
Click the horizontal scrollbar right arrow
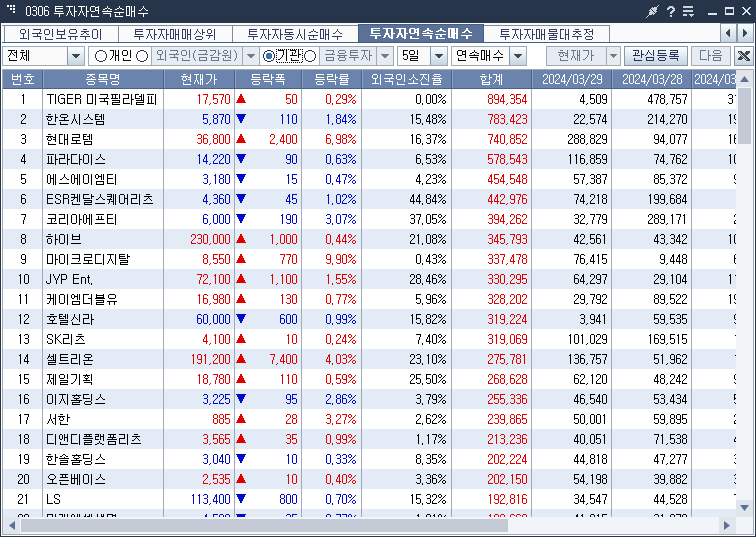pos(727,525)
